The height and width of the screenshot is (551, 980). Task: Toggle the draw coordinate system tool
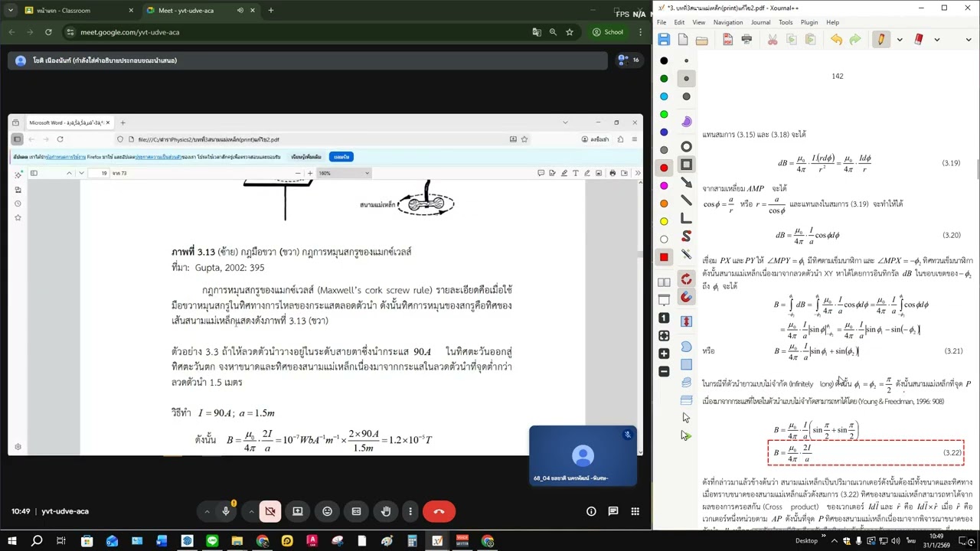click(686, 219)
